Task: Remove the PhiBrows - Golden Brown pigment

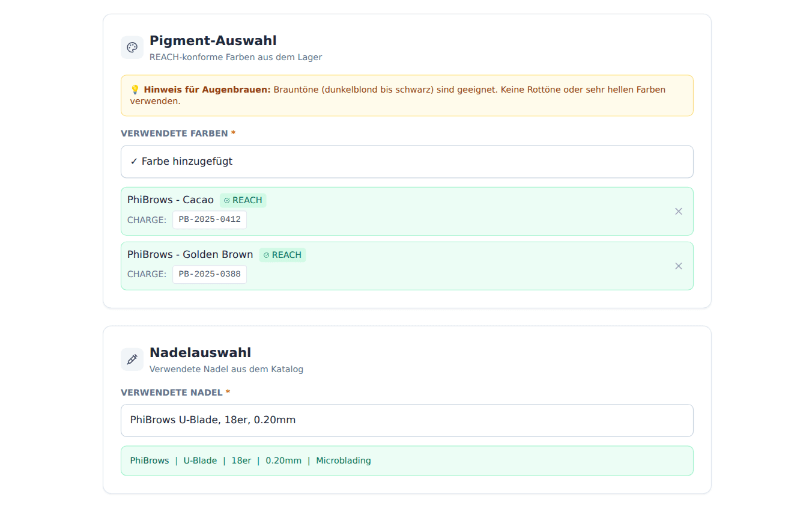Action: [x=679, y=266]
